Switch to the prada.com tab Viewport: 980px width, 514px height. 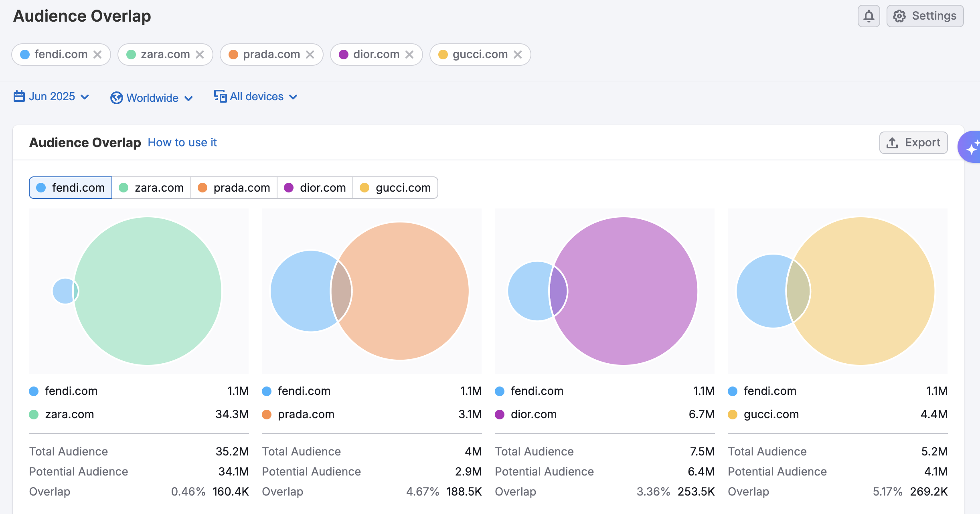(x=234, y=188)
